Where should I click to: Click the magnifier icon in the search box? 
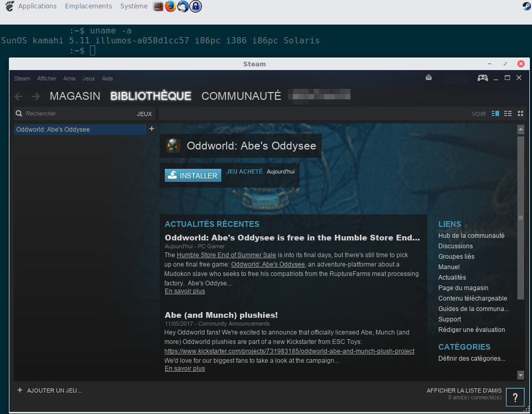pos(19,113)
